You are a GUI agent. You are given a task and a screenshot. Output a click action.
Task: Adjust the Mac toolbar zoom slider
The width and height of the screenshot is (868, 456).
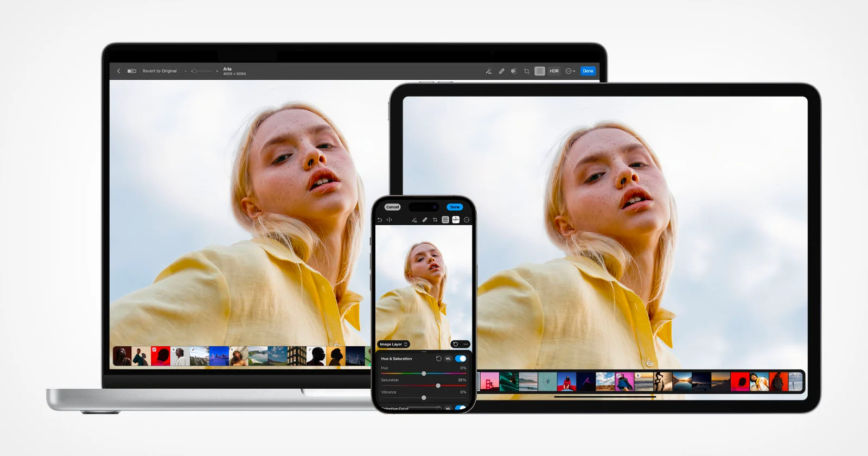pyautogui.click(x=201, y=71)
